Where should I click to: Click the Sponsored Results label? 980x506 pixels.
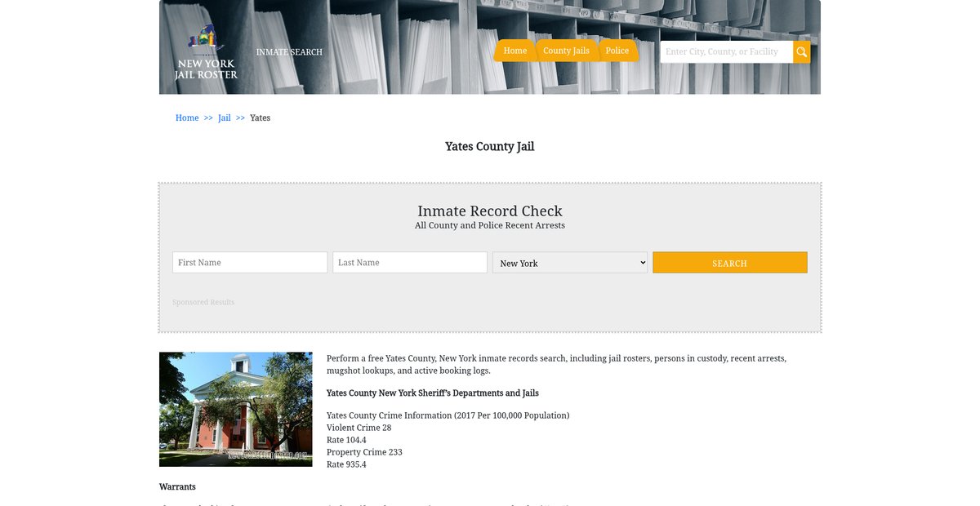[203, 303]
